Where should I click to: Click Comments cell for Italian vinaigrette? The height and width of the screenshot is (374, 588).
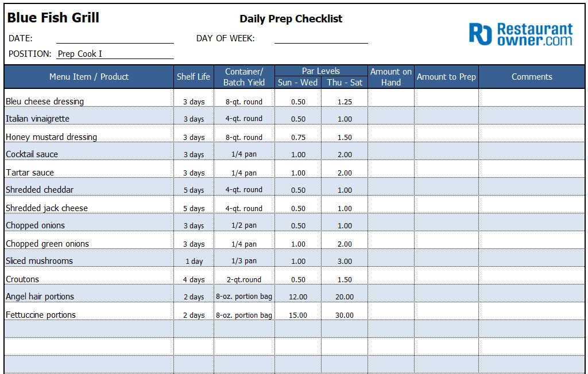pos(532,116)
